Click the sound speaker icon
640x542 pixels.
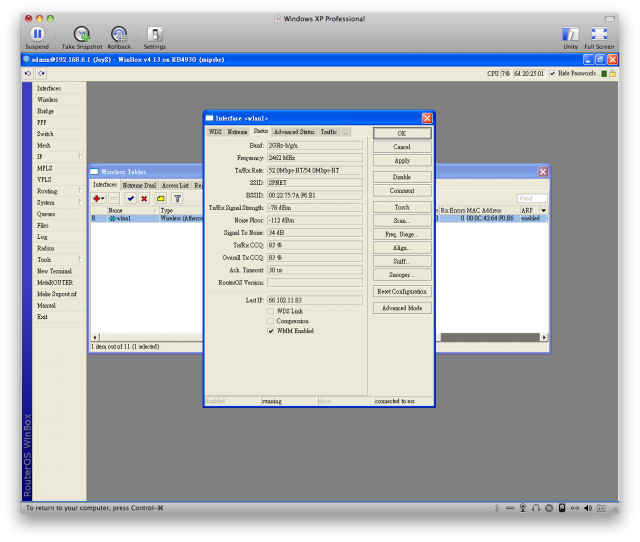click(x=588, y=508)
